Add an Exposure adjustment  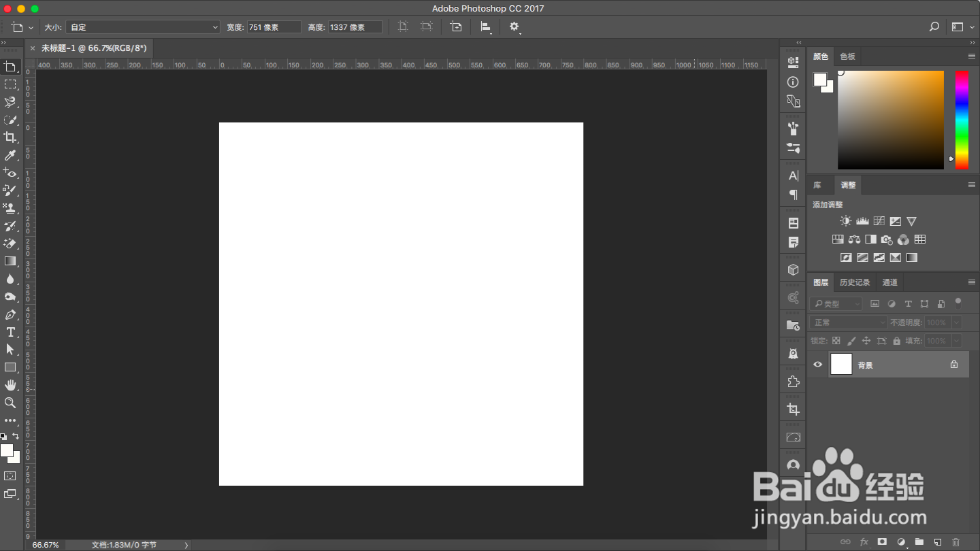(x=895, y=221)
